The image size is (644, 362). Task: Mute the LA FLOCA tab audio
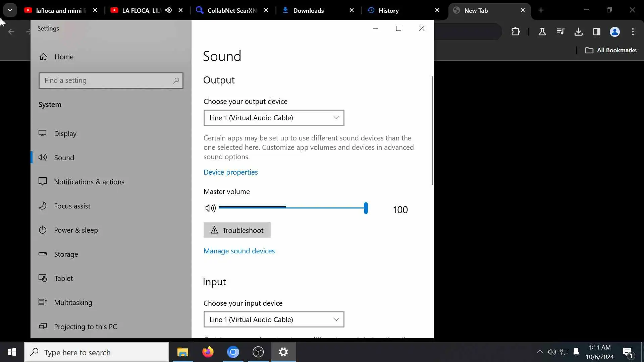(x=169, y=10)
